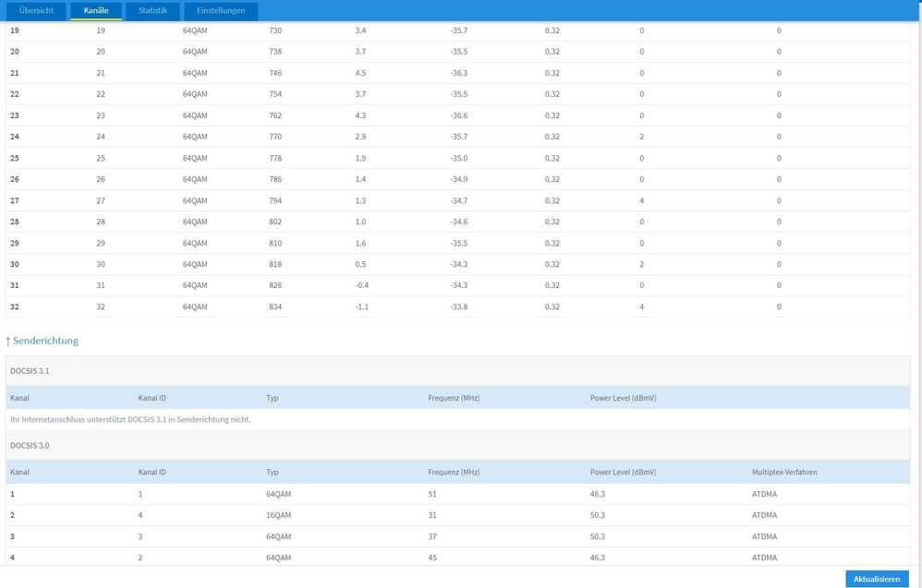
Task: Click frequency 786 in channel 26 row
Action: pos(275,179)
